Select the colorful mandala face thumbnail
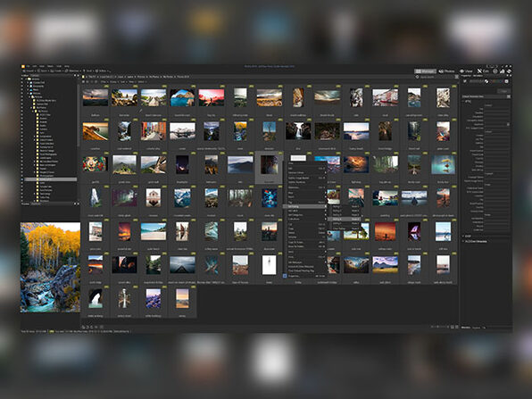532x399 pixels. point(96,164)
